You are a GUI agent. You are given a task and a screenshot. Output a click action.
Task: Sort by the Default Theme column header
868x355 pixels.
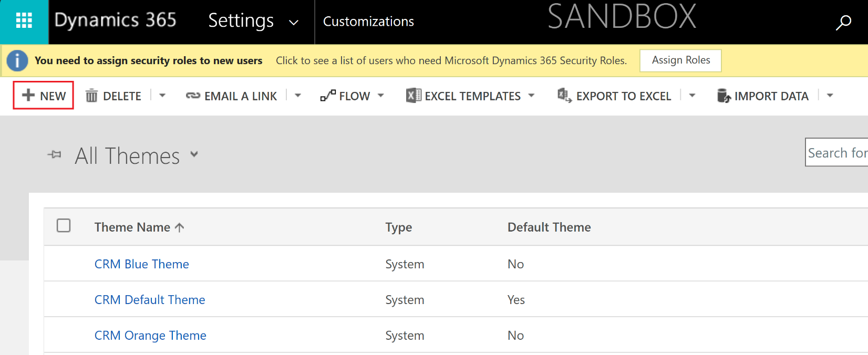549,227
